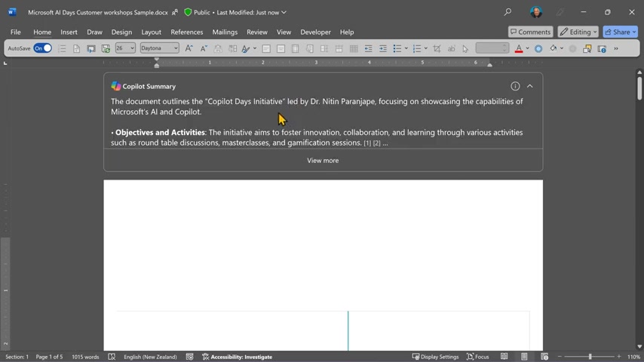Open the shading color dropdown arrow
This screenshot has height=362, width=644.
[x=562, y=48]
